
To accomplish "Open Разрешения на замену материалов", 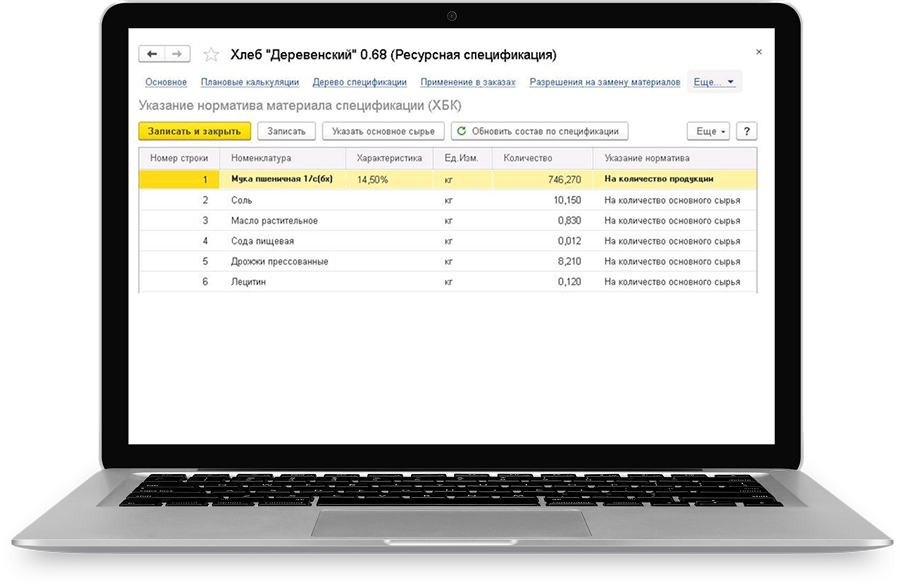I will [x=604, y=82].
